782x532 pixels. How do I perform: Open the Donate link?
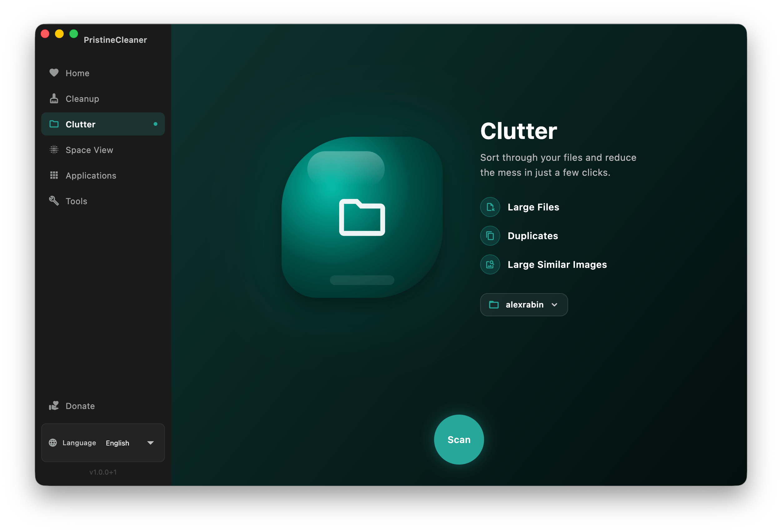103,406
